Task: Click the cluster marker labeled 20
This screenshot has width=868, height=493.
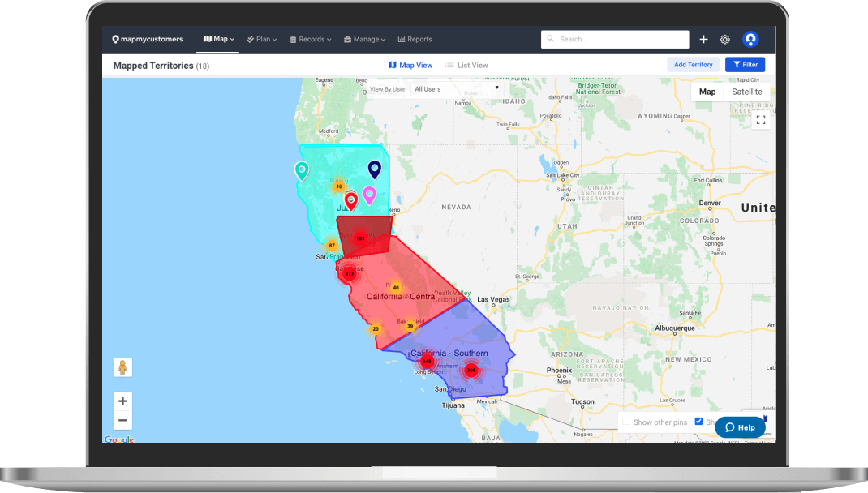Action: pos(376,328)
